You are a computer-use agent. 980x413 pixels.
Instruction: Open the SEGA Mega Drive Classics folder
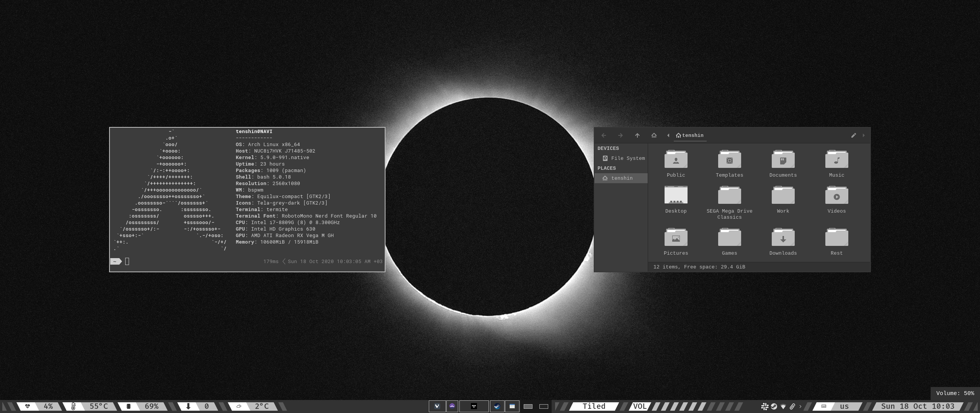coord(729,203)
